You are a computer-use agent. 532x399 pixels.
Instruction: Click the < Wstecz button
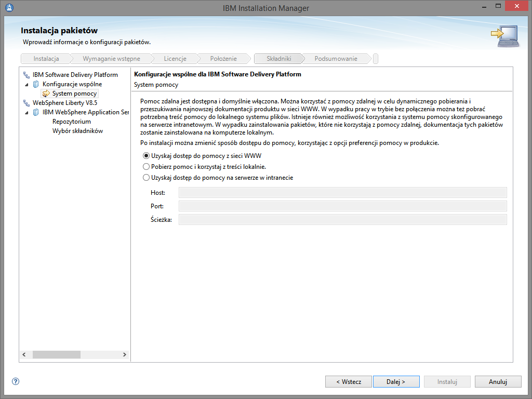point(349,382)
